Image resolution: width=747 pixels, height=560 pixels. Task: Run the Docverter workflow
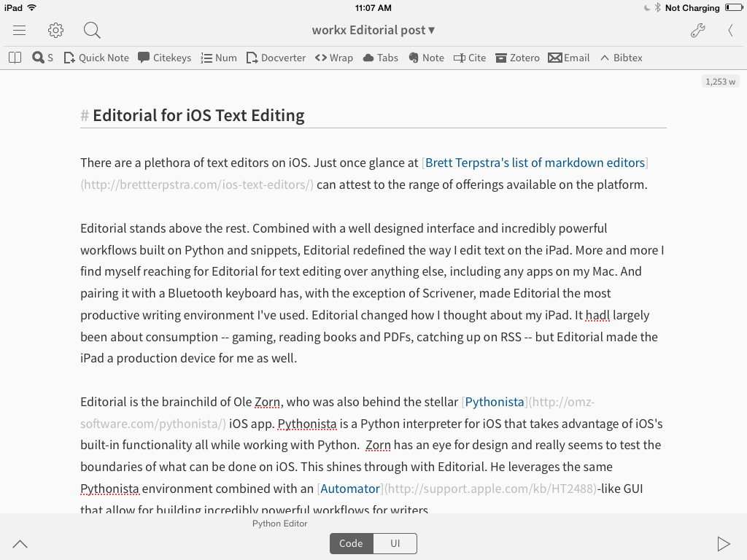point(276,58)
